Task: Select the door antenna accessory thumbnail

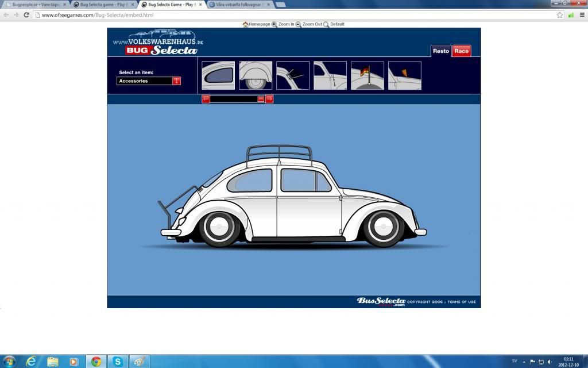Action: point(330,75)
